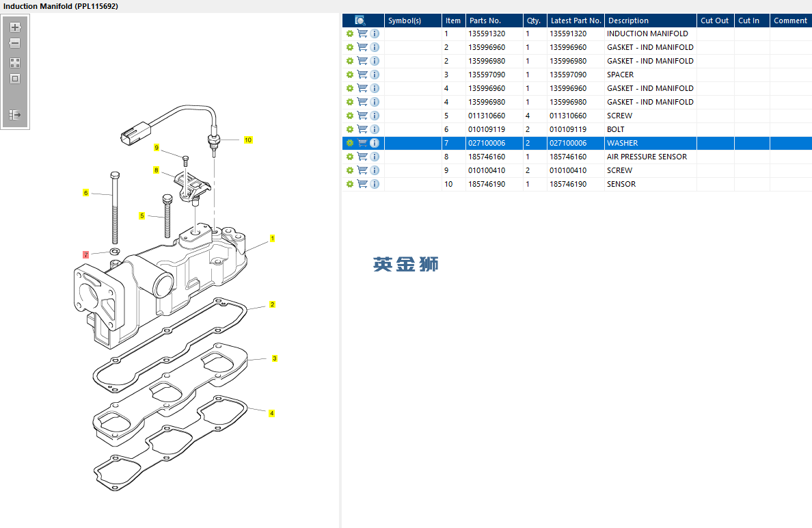
Task: Click the Latest Part No. column header
Action: (576, 21)
